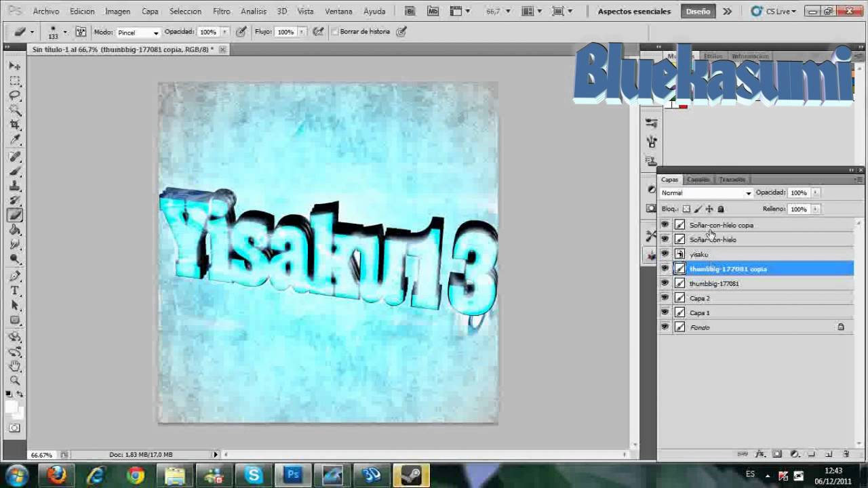The height and width of the screenshot is (488, 868).
Task: Delete layer with trash icon
Action: pos(846,454)
